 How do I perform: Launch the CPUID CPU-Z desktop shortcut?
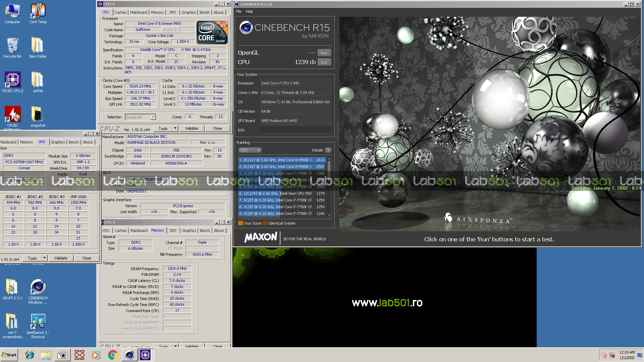coord(12,82)
